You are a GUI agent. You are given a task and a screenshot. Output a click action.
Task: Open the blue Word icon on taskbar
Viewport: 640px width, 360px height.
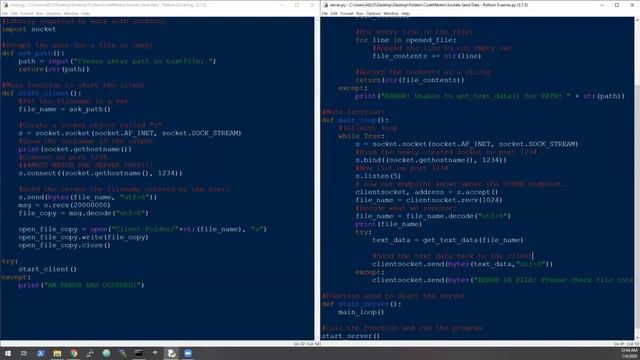pyautogui.click(x=41, y=353)
